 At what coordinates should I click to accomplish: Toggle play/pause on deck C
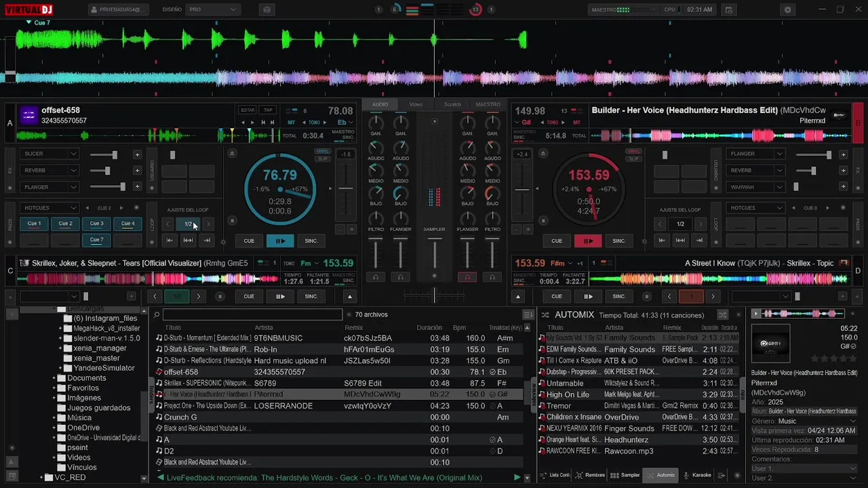tap(280, 296)
